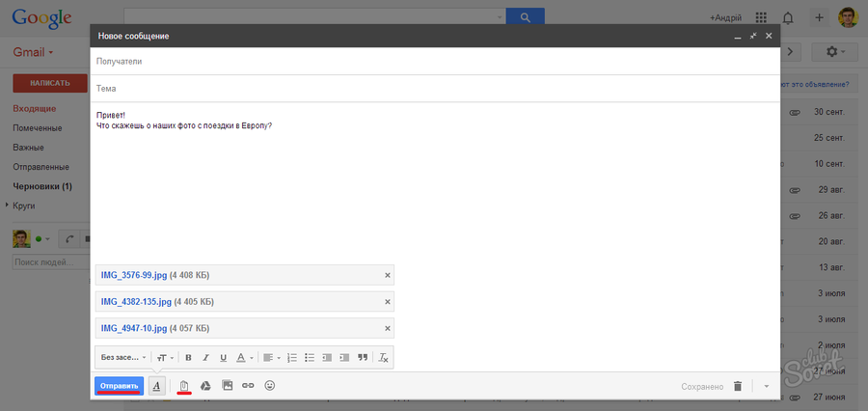Image resolution: width=868 pixels, height=411 pixels.
Task: Open the font family dropdown
Action: point(123,357)
